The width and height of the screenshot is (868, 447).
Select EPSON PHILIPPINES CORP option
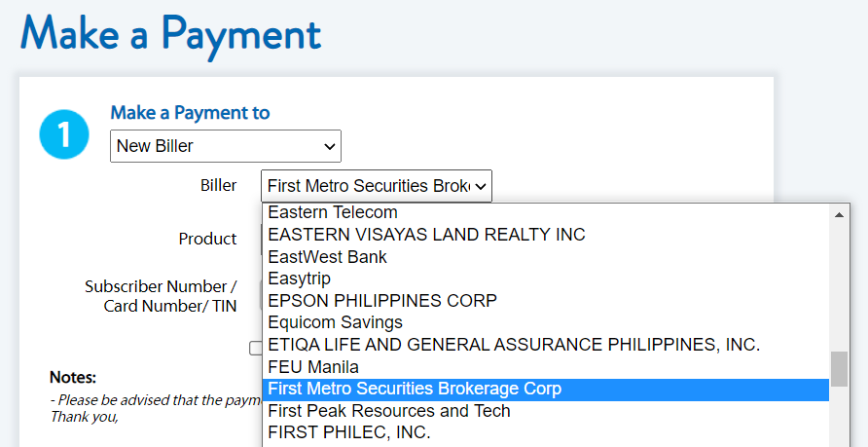(382, 300)
